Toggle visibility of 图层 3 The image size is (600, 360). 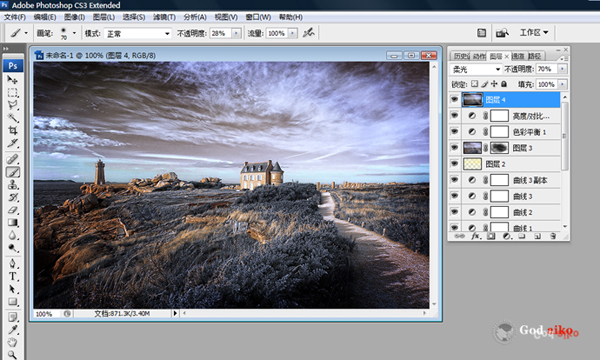pyautogui.click(x=455, y=148)
